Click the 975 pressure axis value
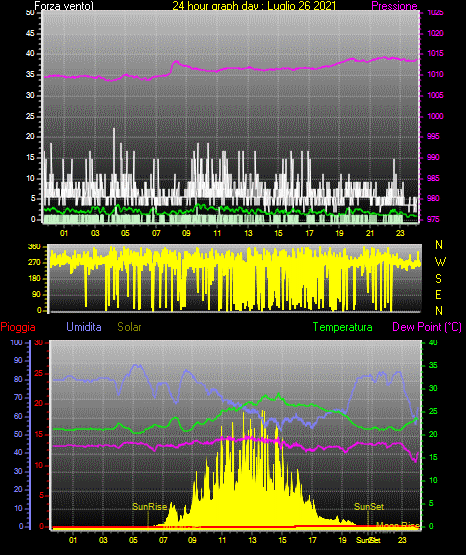 pyautogui.click(x=433, y=219)
